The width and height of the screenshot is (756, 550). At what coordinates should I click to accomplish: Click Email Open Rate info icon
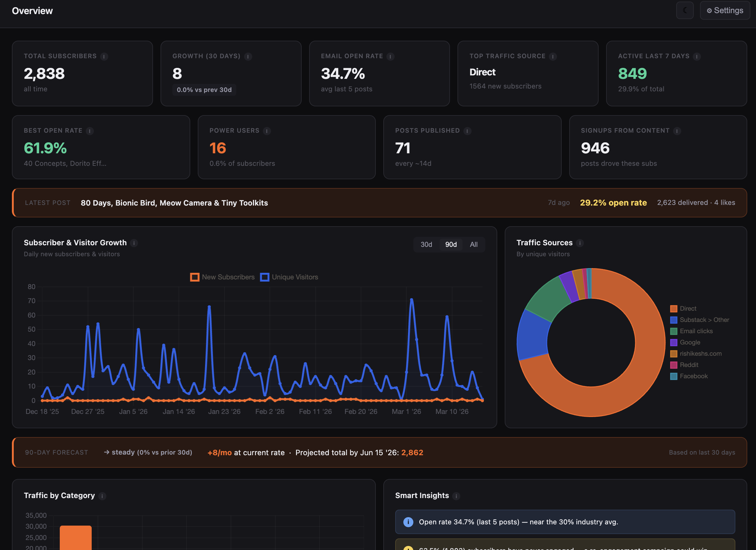point(390,57)
